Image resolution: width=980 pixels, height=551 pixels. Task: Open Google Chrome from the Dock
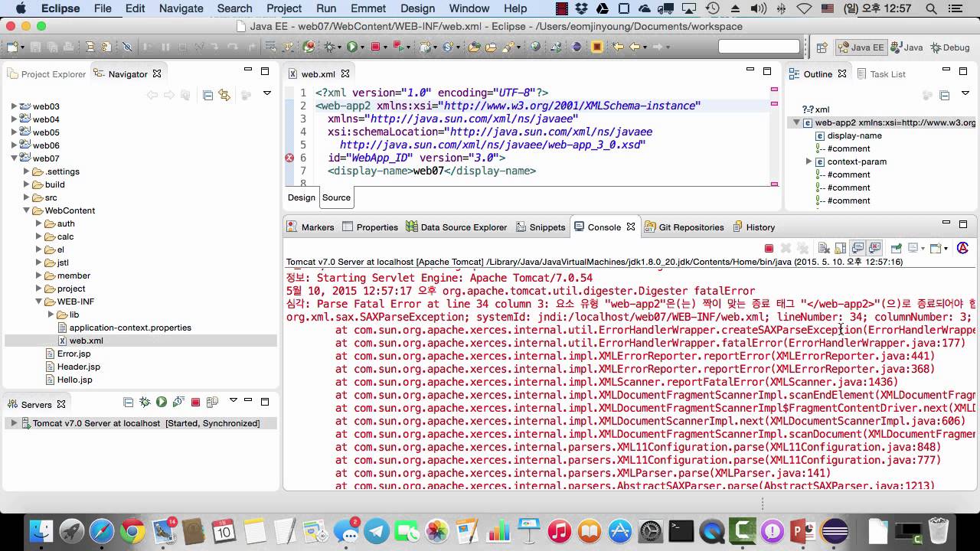132,530
